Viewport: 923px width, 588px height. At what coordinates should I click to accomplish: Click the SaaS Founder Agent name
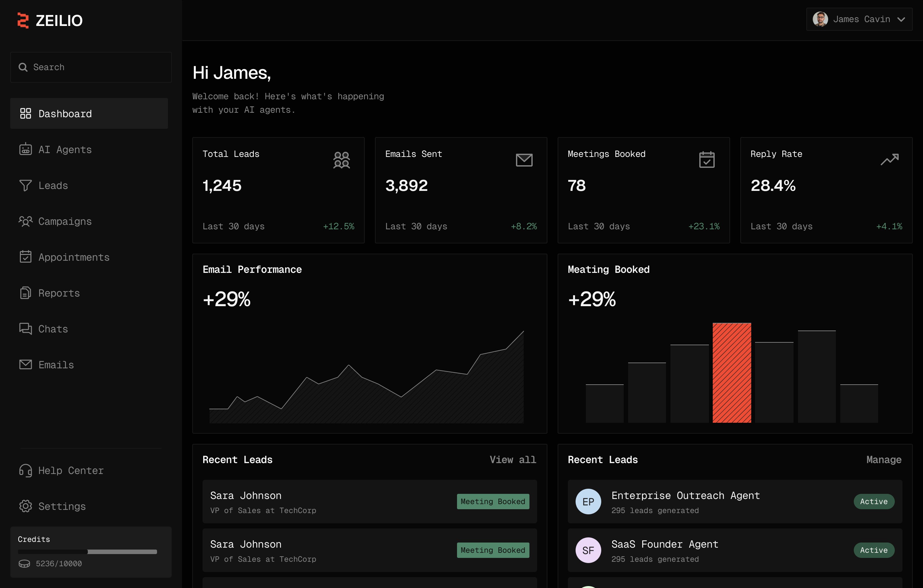[x=665, y=544]
